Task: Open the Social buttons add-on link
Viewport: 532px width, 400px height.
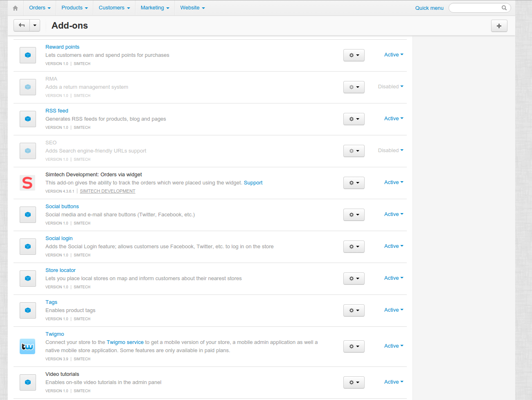Action: click(62, 207)
